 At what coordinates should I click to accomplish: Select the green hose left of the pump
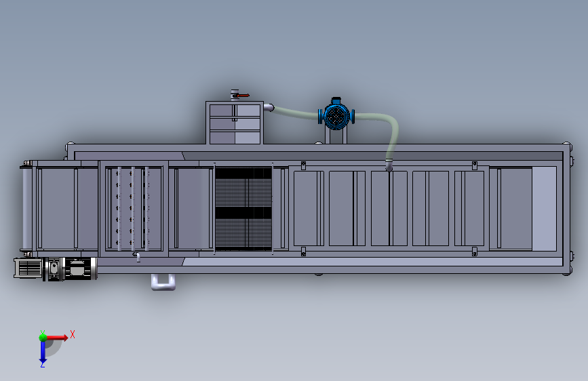coord(296,113)
